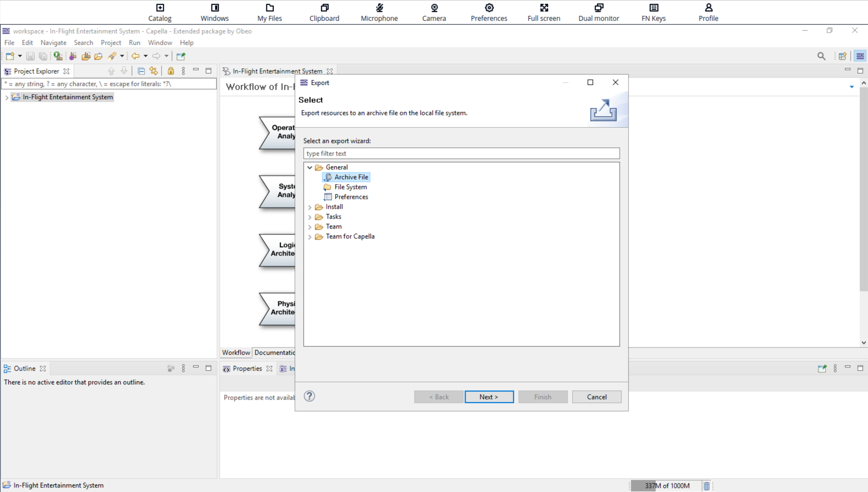
Task: Cancel the export dialog
Action: [x=597, y=397]
